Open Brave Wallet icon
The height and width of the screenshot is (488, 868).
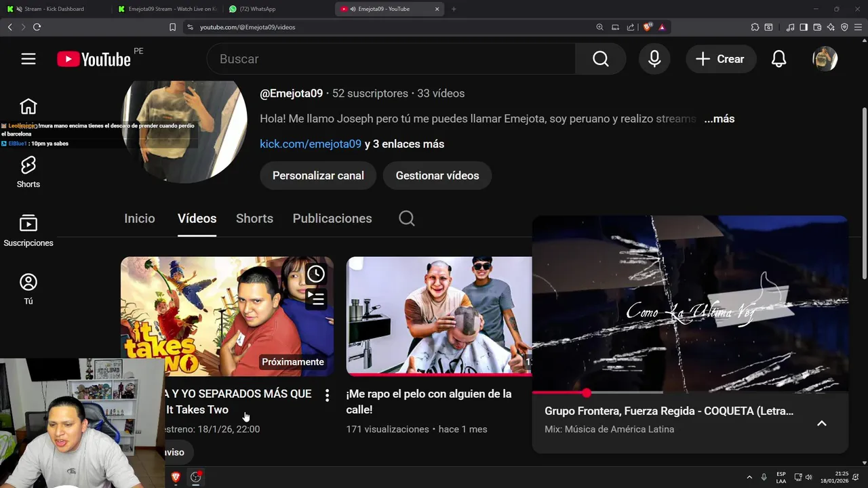pos(817,27)
